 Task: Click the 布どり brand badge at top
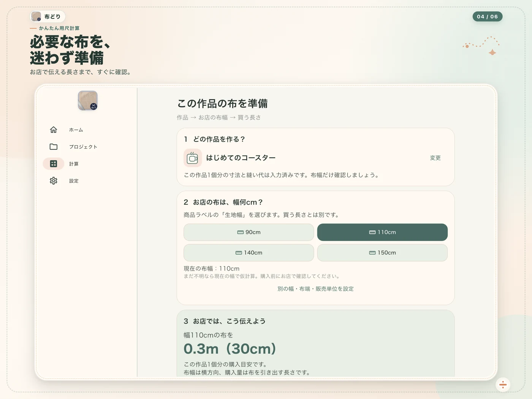(47, 16)
